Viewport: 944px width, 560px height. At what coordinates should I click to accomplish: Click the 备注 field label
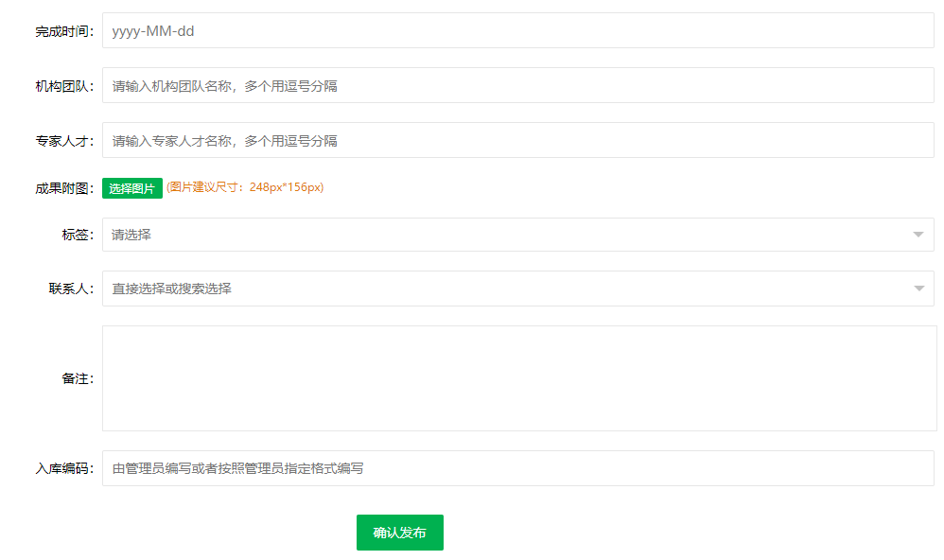(x=78, y=378)
